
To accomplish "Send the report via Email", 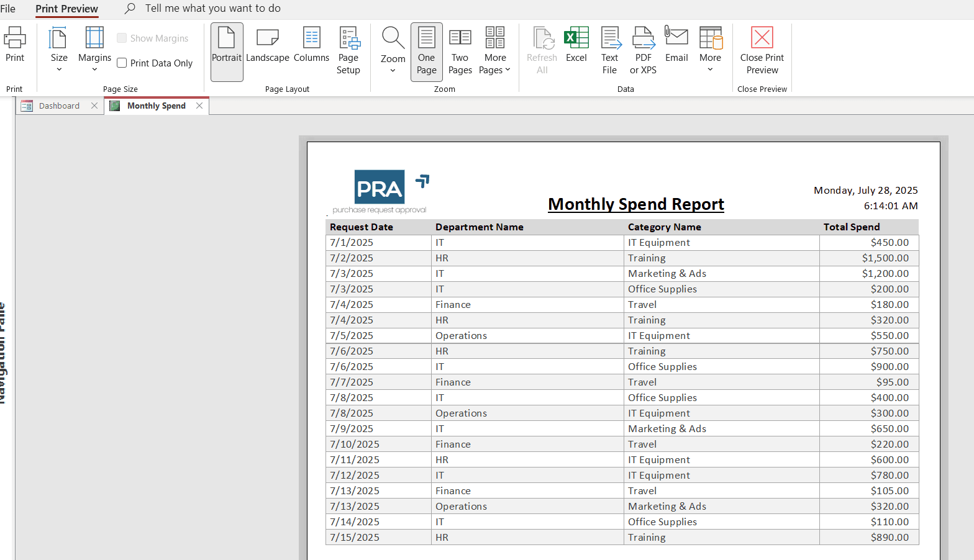I will (676, 45).
